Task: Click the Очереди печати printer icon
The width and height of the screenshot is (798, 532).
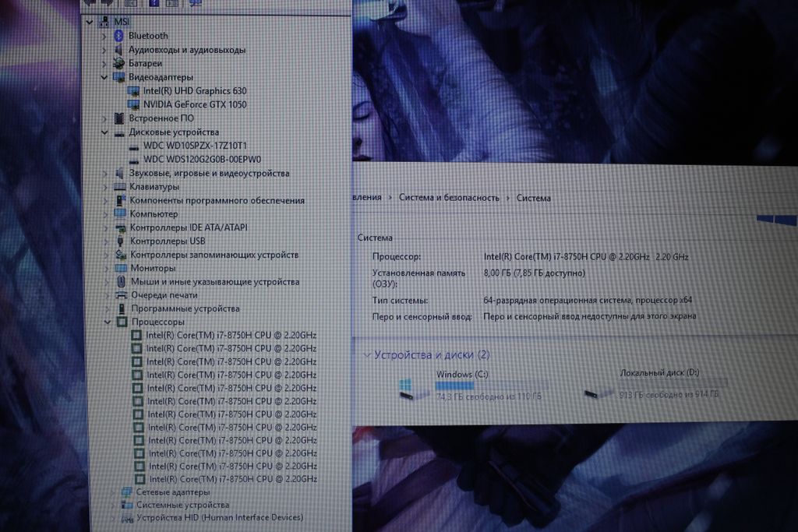Action: (x=121, y=295)
